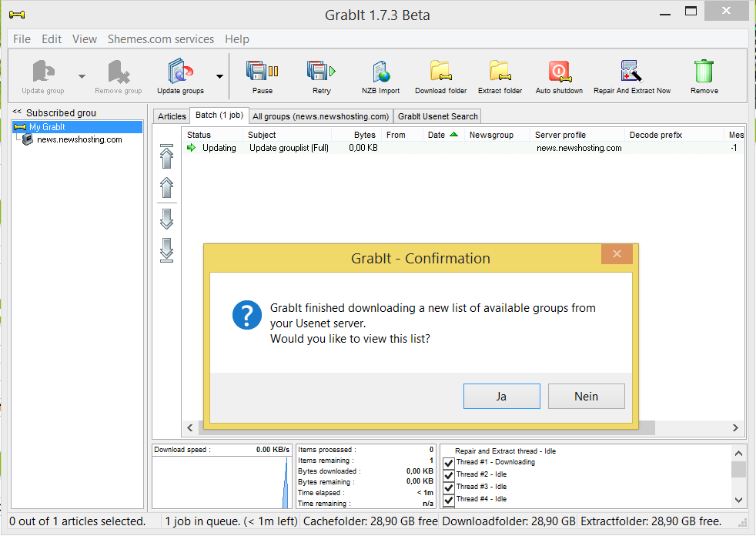Maximize the GrabIt window
Viewport: 756px width, 536px height.
[x=691, y=11]
